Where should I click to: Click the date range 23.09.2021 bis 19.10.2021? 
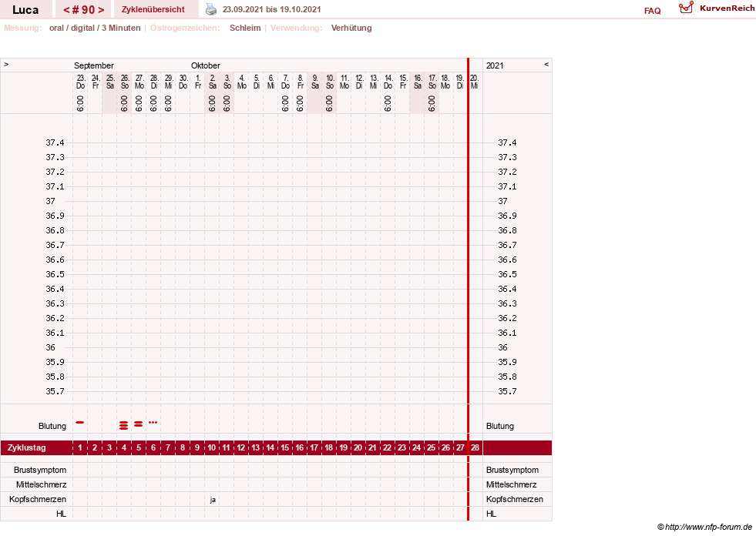[x=271, y=9]
